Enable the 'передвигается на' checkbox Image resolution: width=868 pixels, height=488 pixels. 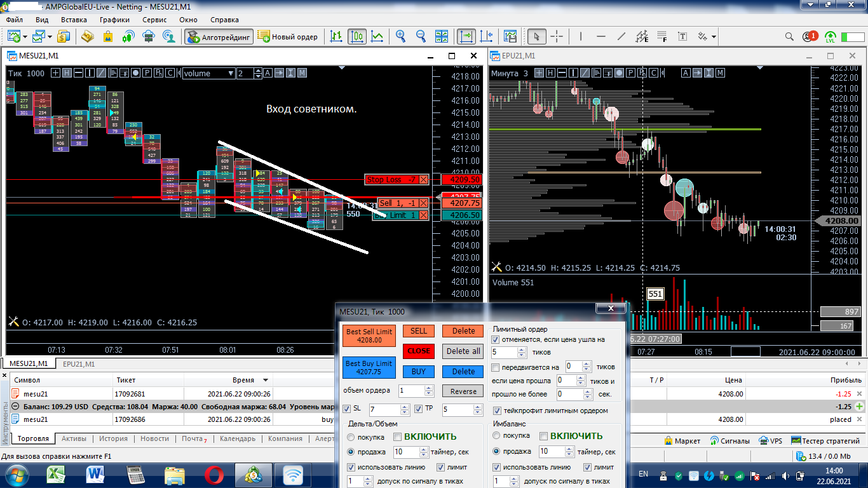pyautogui.click(x=496, y=367)
